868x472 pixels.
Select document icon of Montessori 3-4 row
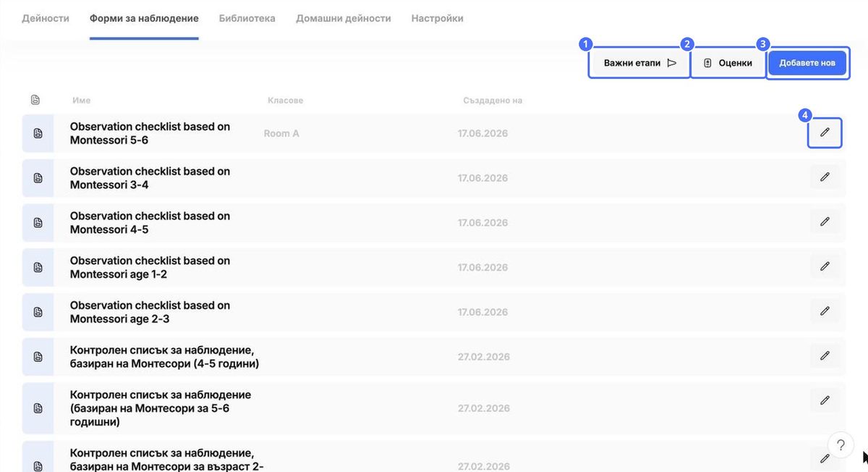click(x=38, y=178)
